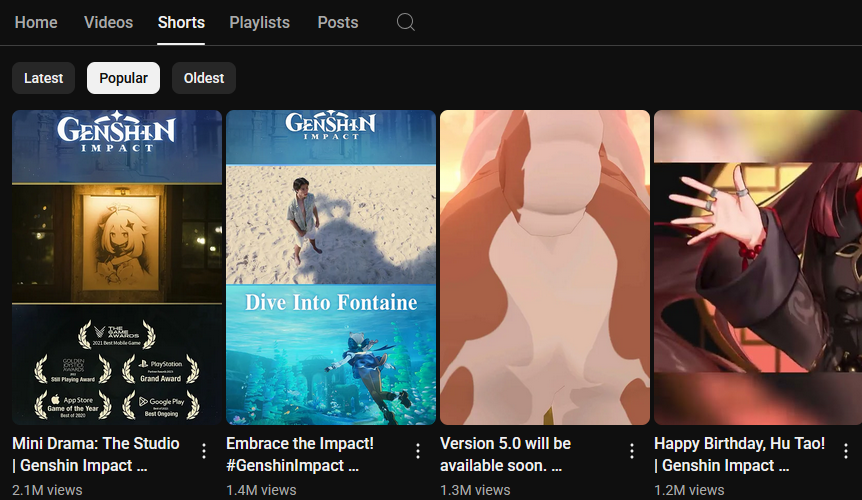
Task: Click the 1.3M views text
Action: click(475, 490)
